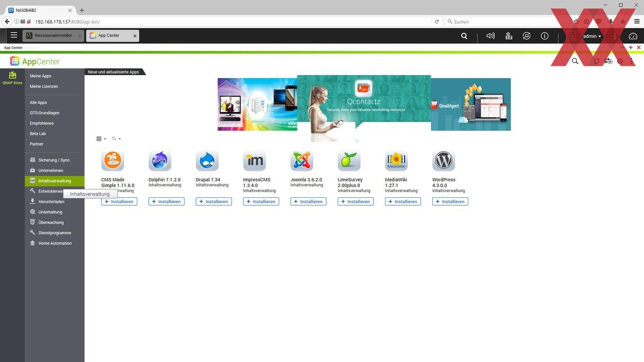644x362 pixels.
Task: Install CMS Made Simple
Action: point(119,202)
